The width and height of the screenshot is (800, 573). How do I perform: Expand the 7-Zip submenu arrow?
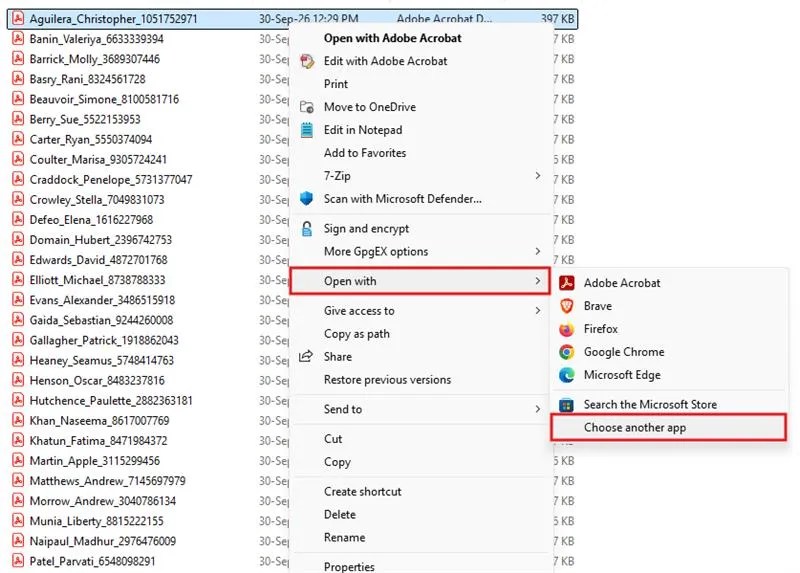point(538,176)
